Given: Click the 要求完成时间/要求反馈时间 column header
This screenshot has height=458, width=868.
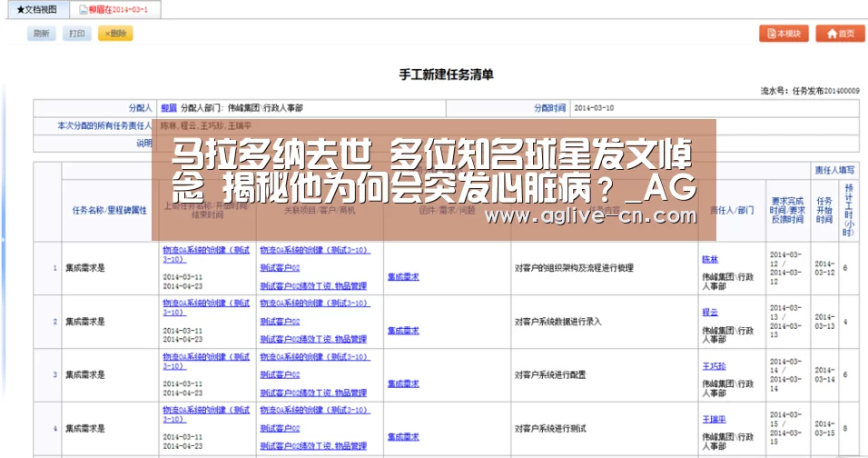Looking at the screenshot, I should [788, 210].
